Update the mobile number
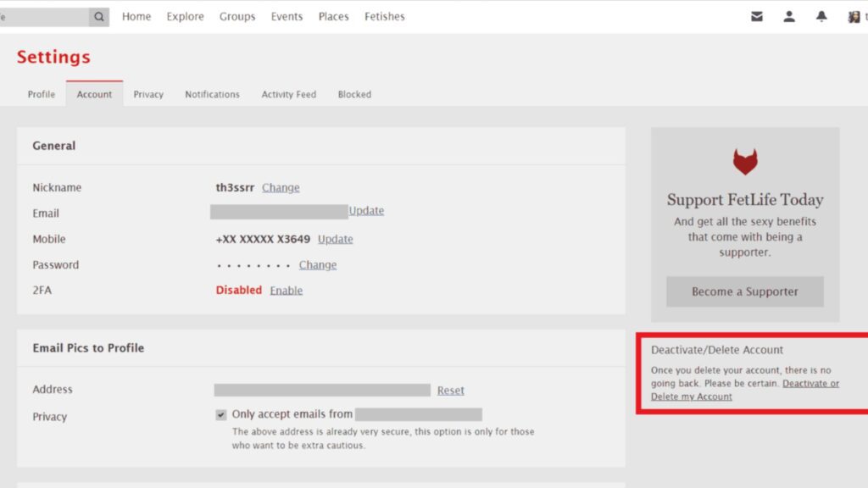 [335, 239]
